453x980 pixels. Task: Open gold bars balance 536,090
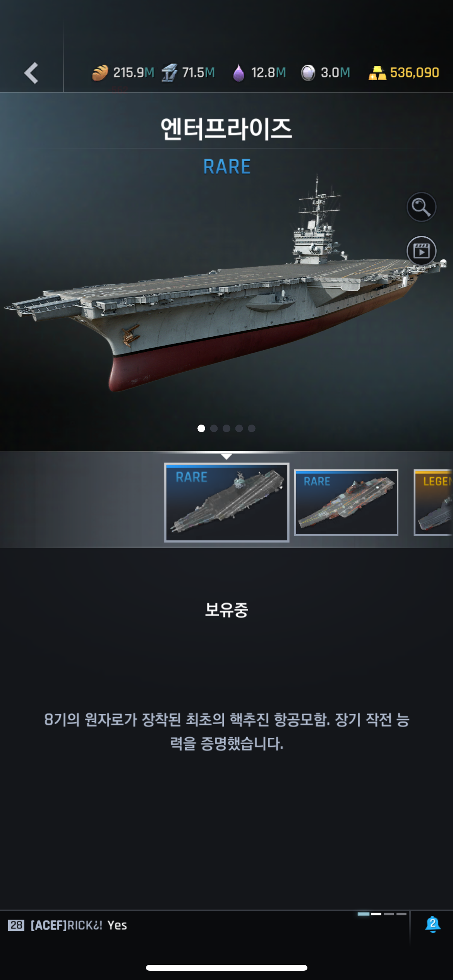404,73
